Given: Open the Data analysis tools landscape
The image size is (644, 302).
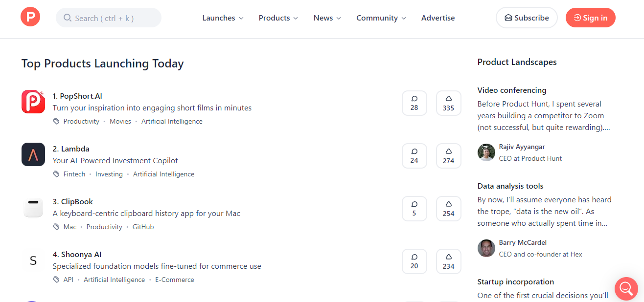Looking at the screenshot, I should (x=510, y=186).
